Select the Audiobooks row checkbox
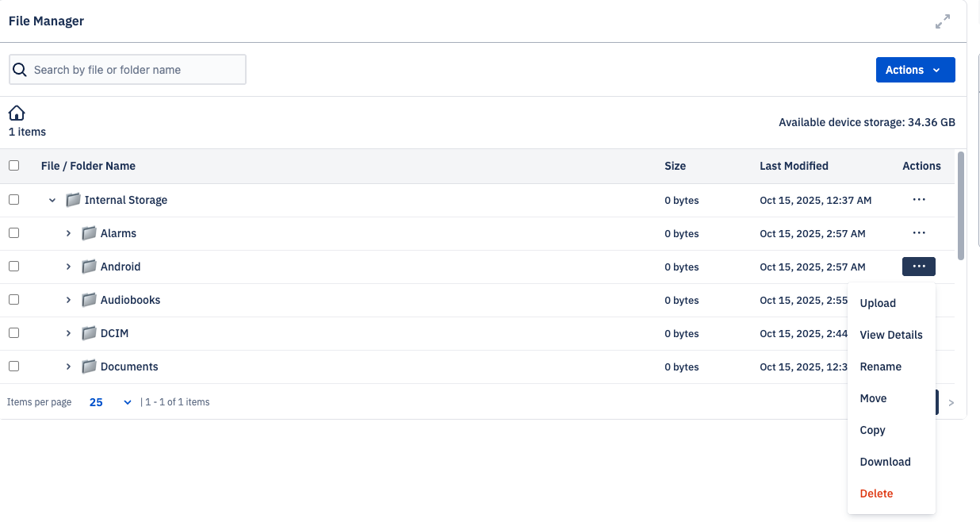This screenshot has height=522, width=980. click(13, 300)
